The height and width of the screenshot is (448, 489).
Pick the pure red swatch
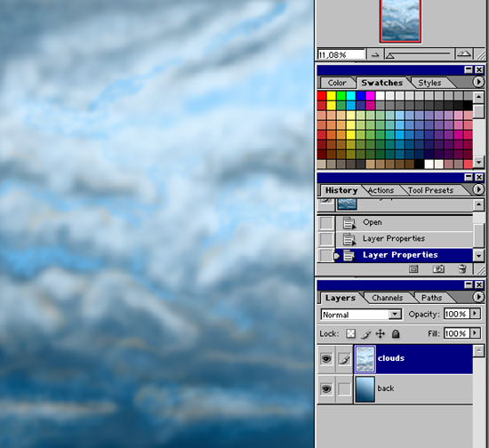click(x=322, y=96)
